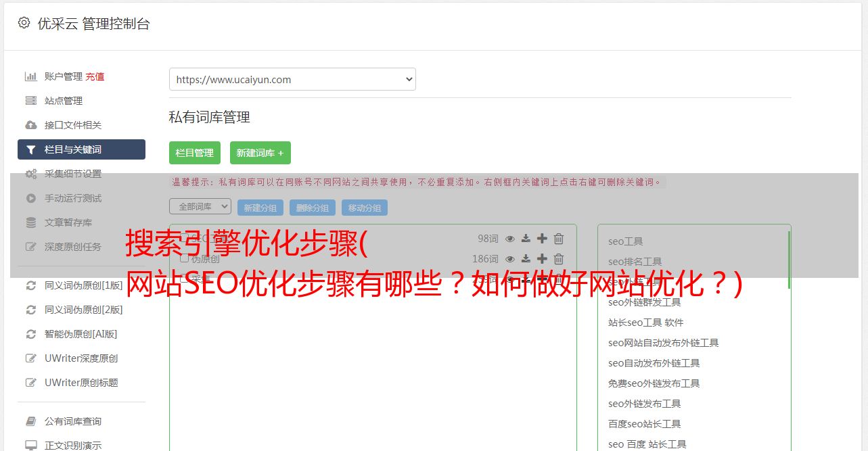Click the 删除分组 button
Image resolution: width=868 pixels, height=451 pixels.
tap(313, 208)
